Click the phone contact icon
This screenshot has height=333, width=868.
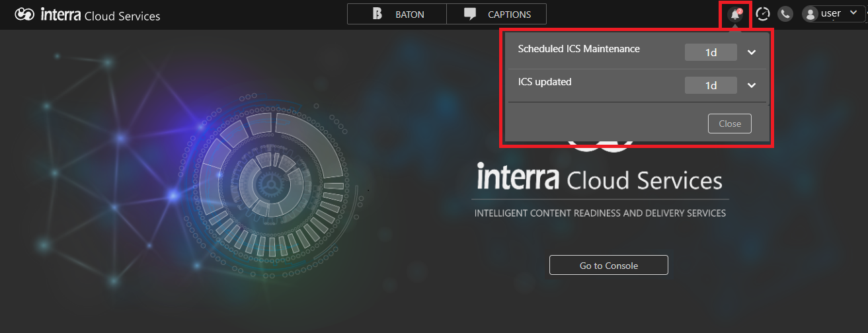[785, 14]
